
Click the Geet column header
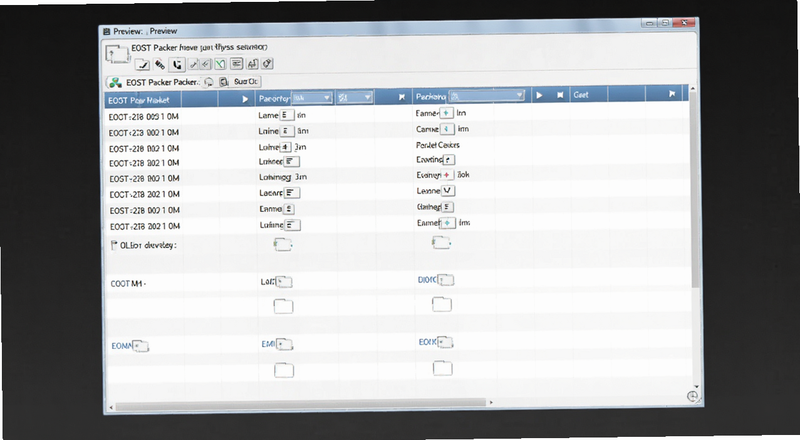pyautogui.click(x=581, y=95)
